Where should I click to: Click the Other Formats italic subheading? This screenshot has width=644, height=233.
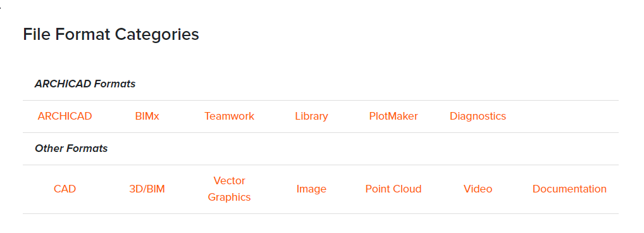(71, 148)
